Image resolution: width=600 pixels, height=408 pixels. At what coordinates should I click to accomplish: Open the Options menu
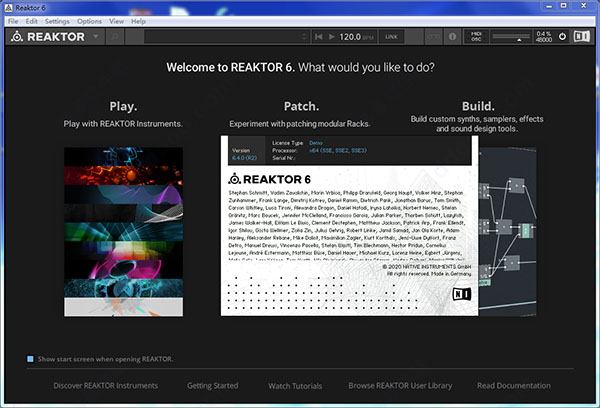[89, 21]
